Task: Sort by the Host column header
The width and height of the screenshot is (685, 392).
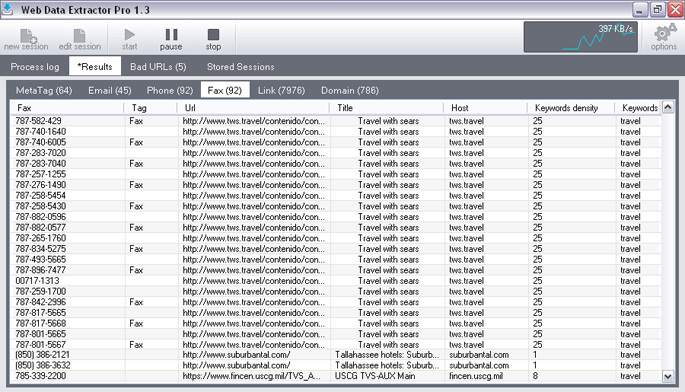Action: pyautogui.click(x=485, y=108)
